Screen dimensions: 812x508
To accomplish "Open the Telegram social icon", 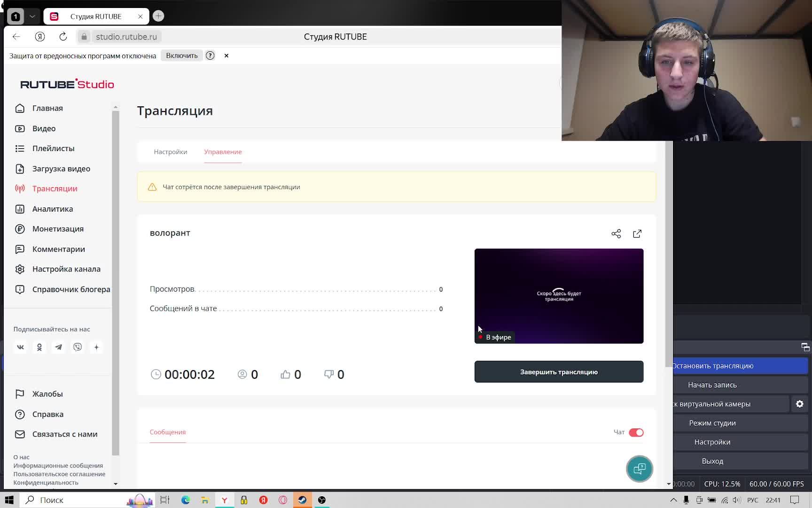I will [x=58, y=347].
